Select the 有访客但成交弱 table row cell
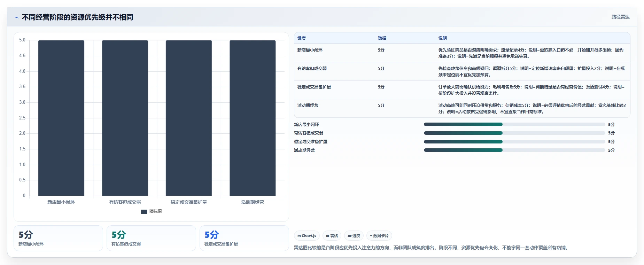This screenshot has width=644, height=265. click(312, 69)
